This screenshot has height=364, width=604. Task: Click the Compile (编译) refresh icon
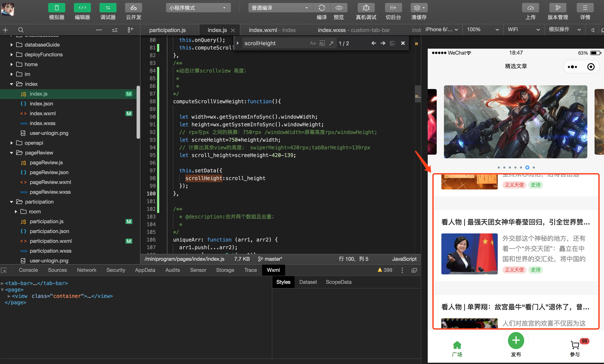(x=322, y=8)
